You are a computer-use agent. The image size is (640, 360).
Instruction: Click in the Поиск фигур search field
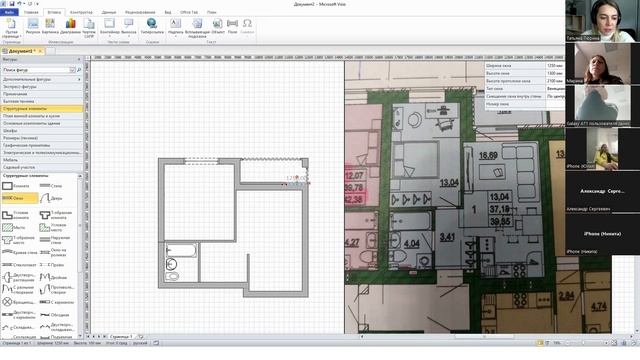click(x=36, y=70)
